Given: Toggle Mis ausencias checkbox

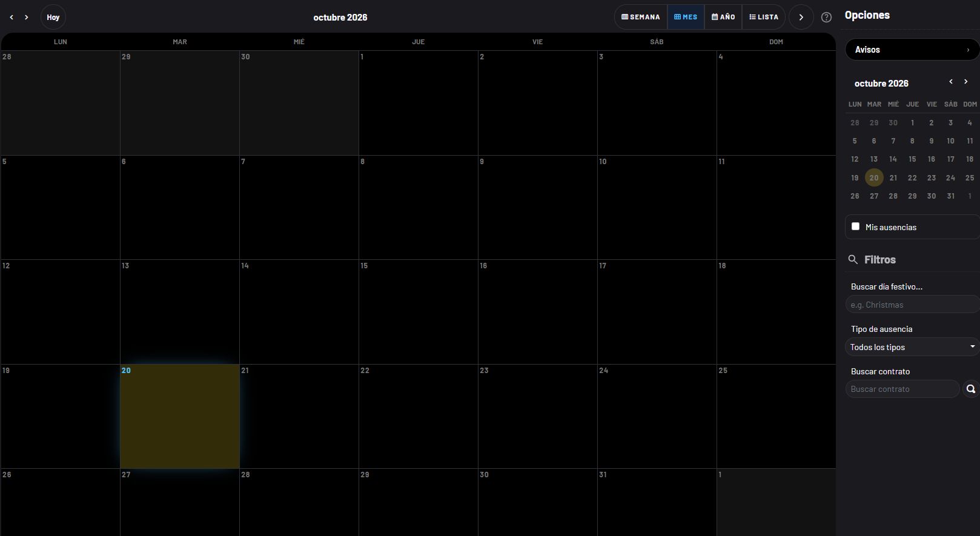Looking at the screenshot, I should [855, 227].
